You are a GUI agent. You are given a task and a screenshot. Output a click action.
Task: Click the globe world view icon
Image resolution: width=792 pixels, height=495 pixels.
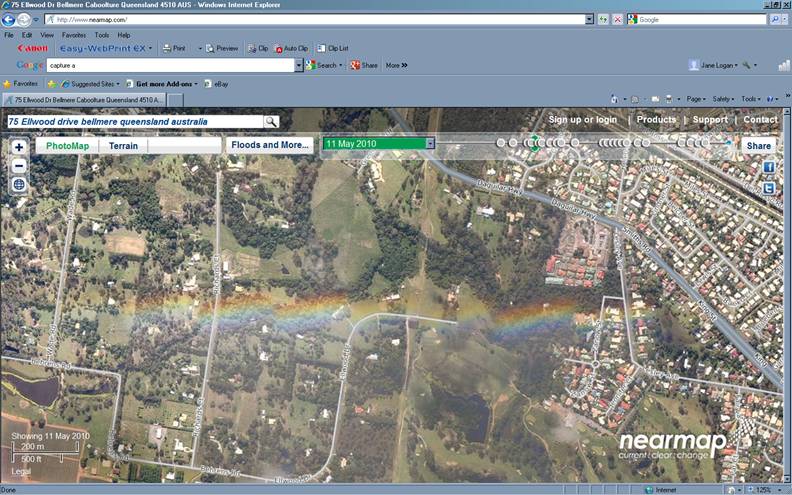tap(19, 185)
